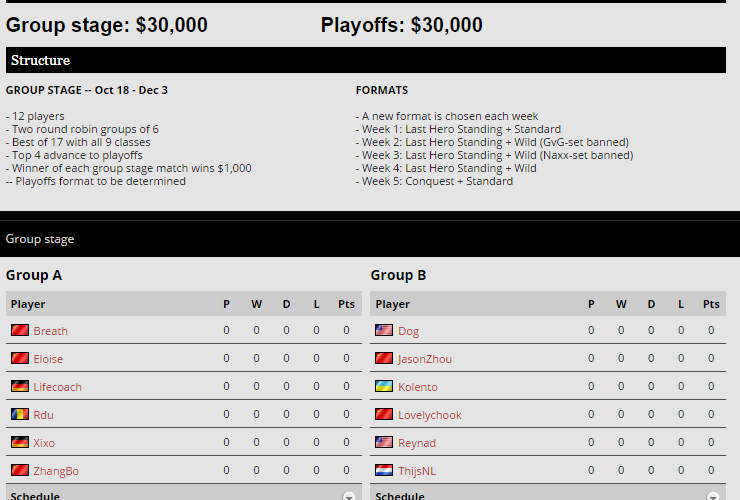Expand the Group B Schedule arrow
The width and height of the screenshot is (740, 500).
[x=714, y=496]
